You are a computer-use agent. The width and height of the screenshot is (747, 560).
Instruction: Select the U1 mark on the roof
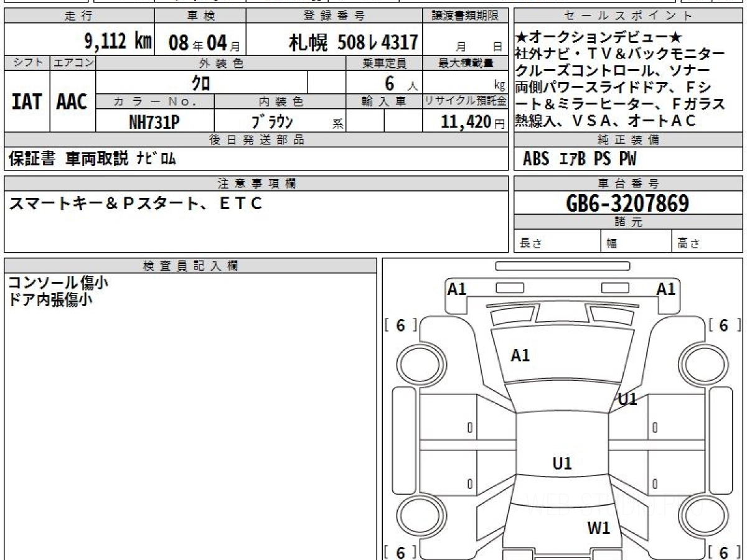pos(562,463)
